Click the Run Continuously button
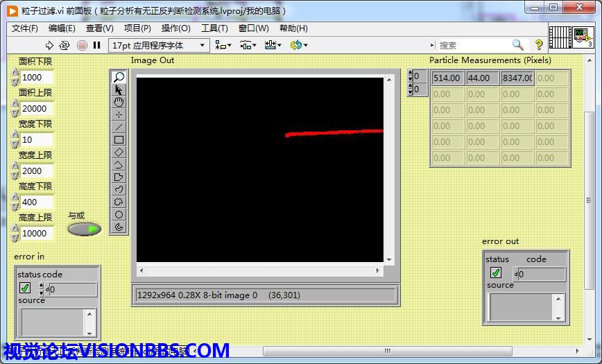The height and width of the screenshot is (364, 602). coord(64,45)
